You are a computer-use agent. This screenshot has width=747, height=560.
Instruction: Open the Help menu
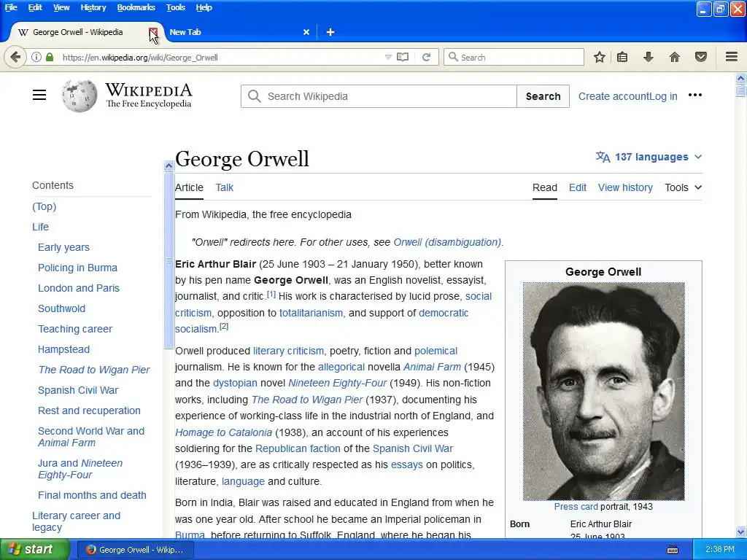click(x=204, y=7)
